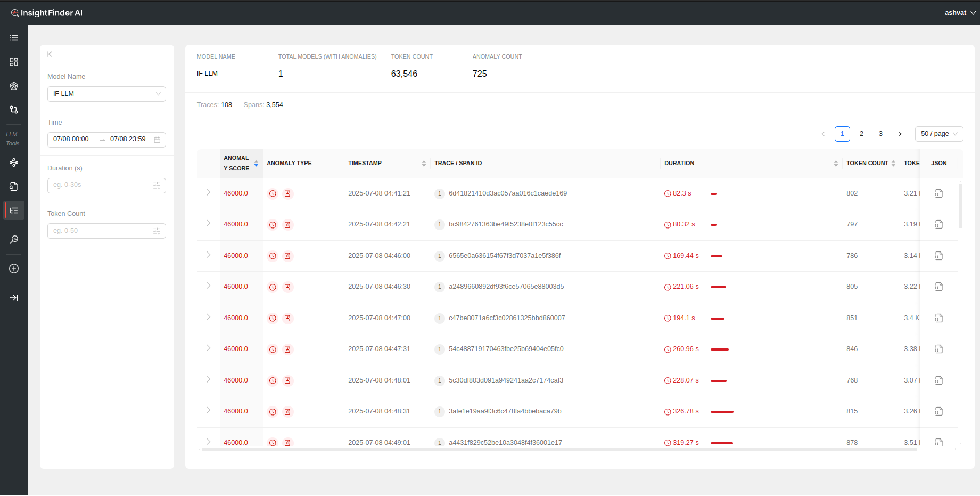
Task: Click the plus circle icon in the sidebar
Action: (x=14, y=269)
